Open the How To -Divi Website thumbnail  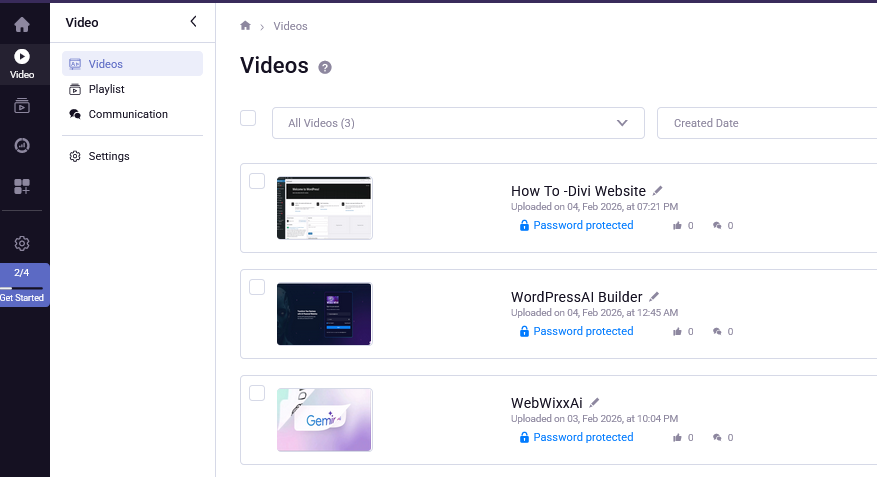click(x=324, y=208)
